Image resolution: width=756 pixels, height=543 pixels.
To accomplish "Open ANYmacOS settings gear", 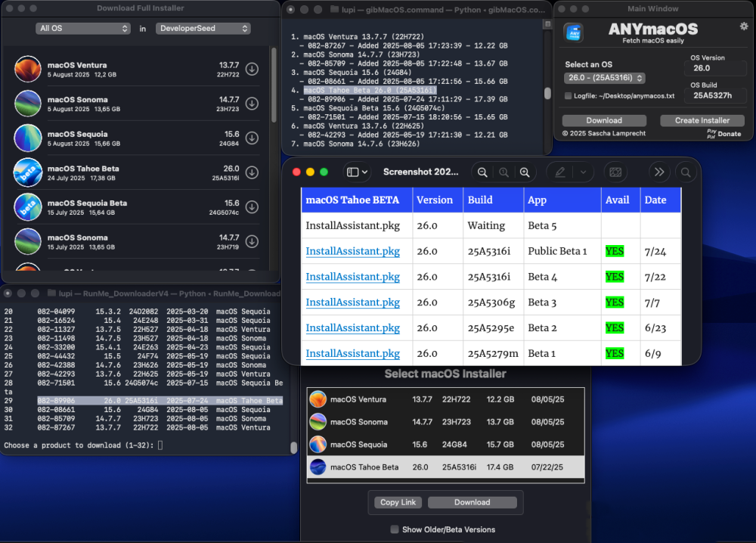I will [743, 26].
